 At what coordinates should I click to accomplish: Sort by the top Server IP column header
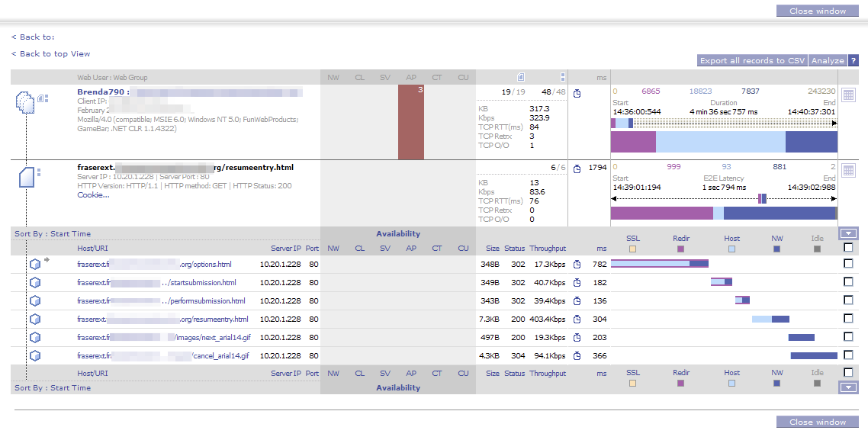coord(286,248)
